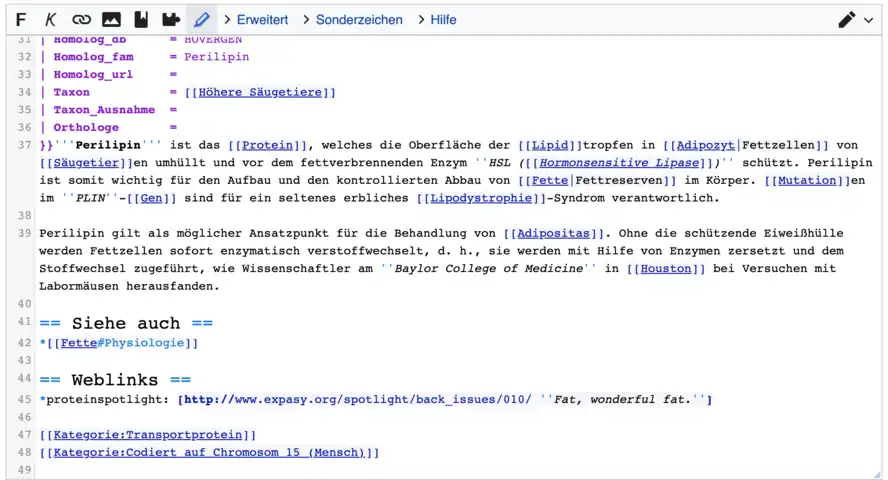Click Kategorie:Codiert auf Chromosom 15 (Mensch) link

[209, 453]
